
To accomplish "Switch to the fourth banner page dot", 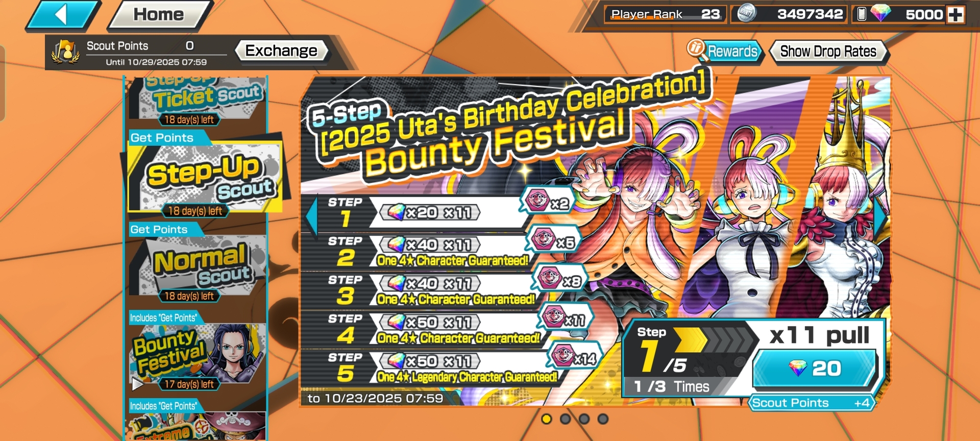I will tap(603, 419).
